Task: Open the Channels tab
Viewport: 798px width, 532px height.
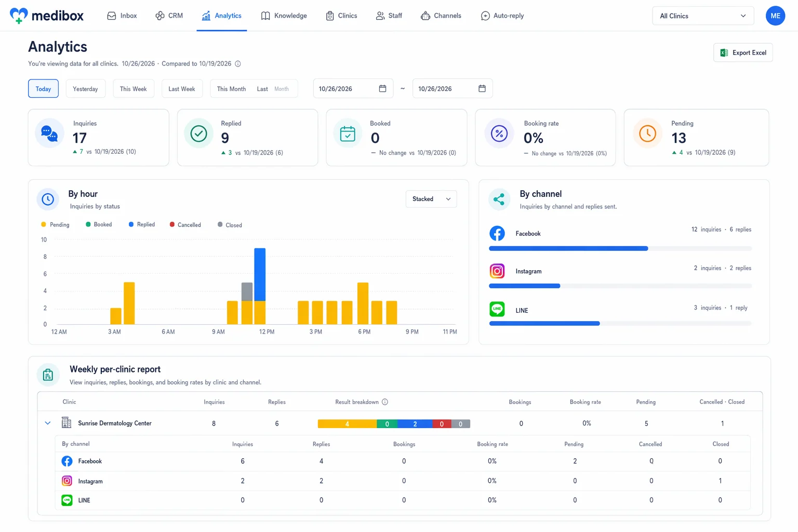Action: 441,16
